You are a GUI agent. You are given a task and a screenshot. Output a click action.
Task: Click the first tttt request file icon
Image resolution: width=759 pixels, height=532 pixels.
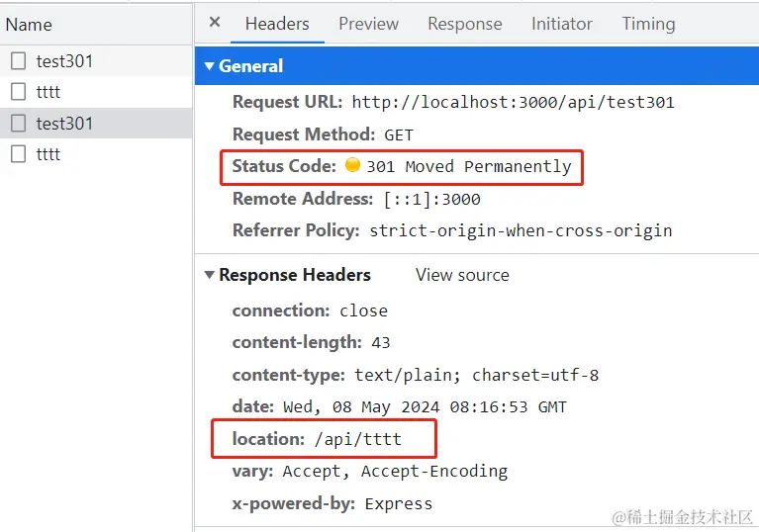click(19, 92)
